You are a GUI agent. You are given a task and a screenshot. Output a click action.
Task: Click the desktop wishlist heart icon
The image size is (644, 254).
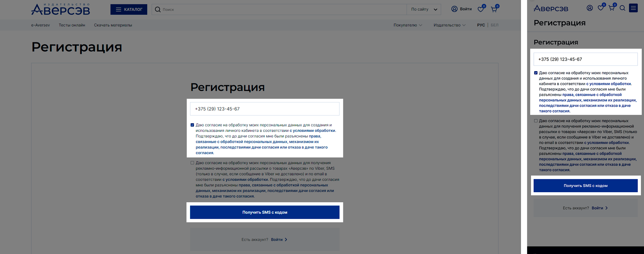coord(480,9)
